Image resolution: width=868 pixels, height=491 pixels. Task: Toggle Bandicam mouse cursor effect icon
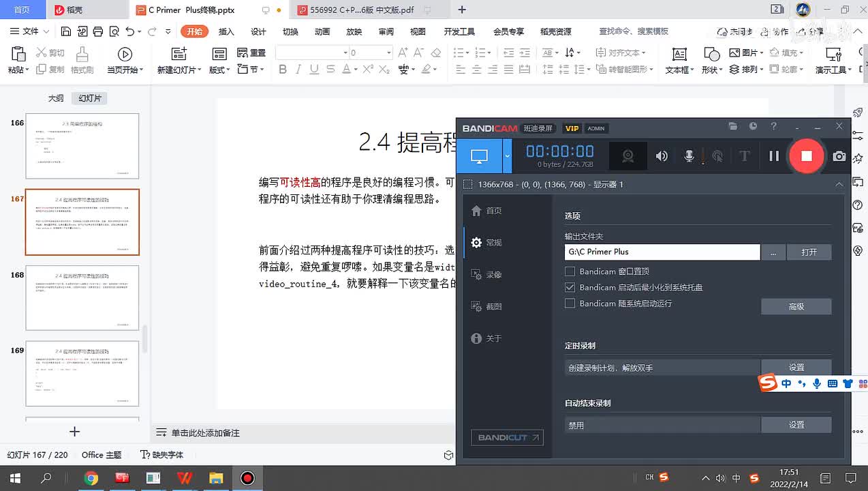coord(717,156)
